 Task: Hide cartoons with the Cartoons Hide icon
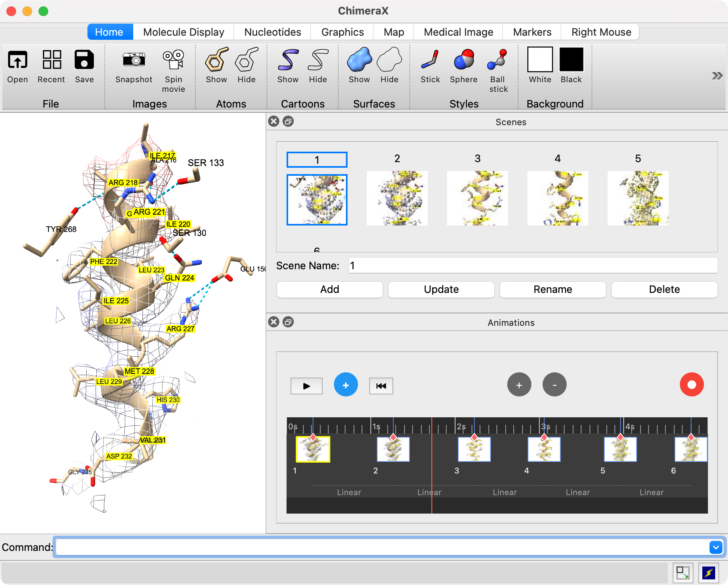318,60
